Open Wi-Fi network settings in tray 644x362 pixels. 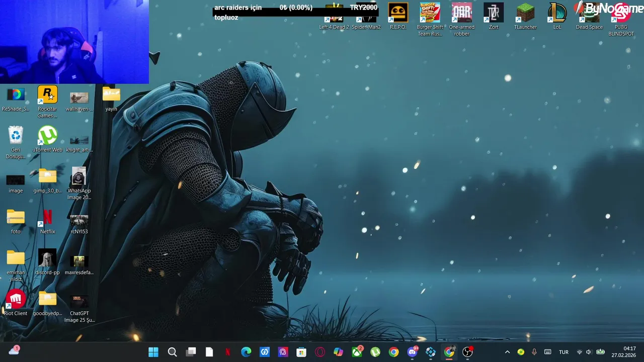pos(579,352)
